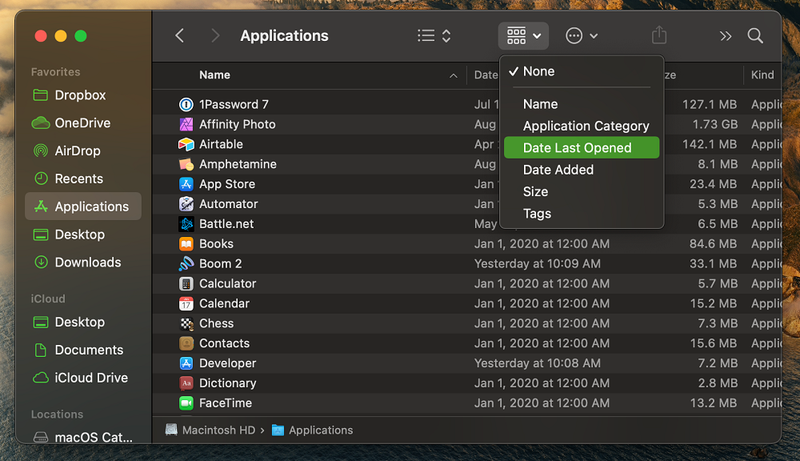Select Tags from the grouping menu

click(x=537, y=214)
